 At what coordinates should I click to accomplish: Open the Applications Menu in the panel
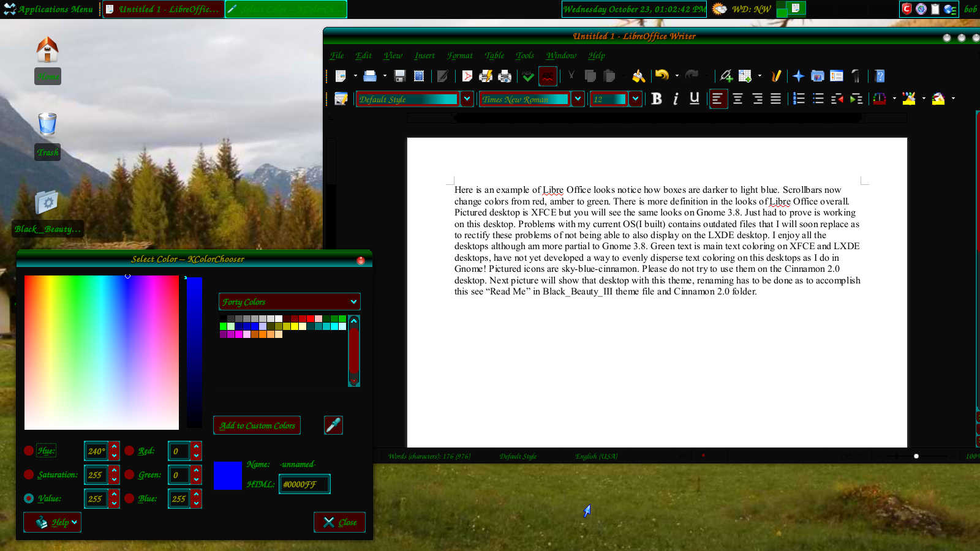click(x=48, y=9)
